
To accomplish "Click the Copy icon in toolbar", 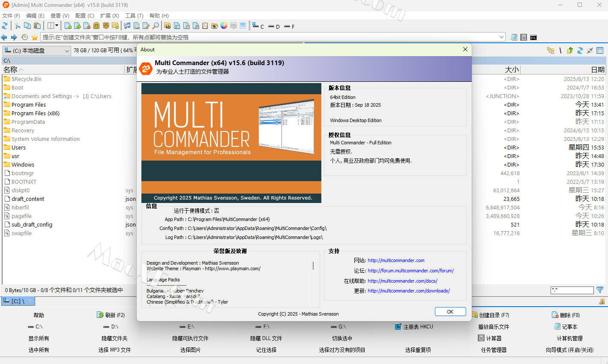I will point(27,26).
